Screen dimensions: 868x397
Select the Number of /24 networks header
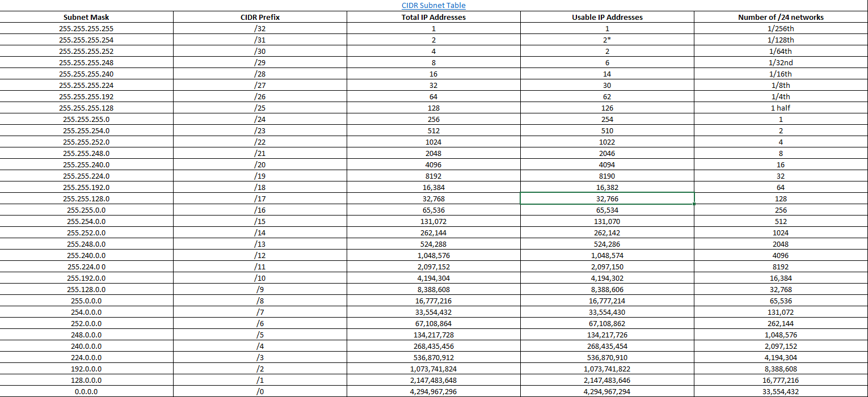point(781,17)
